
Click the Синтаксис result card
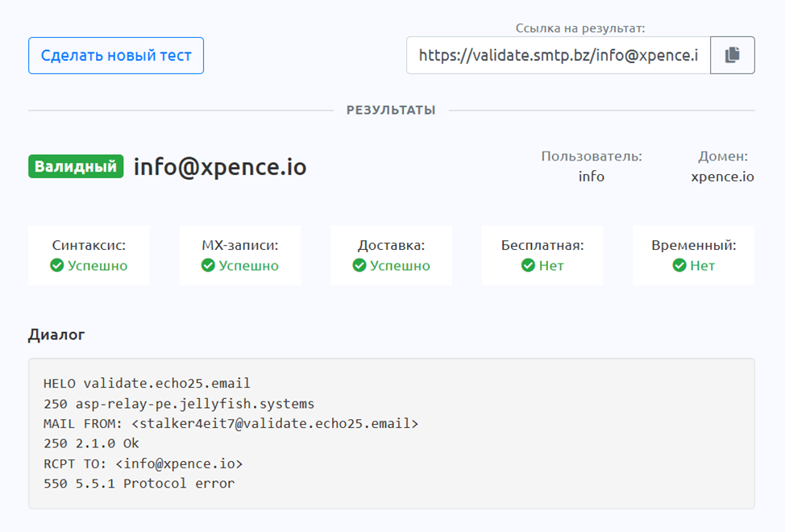coord(89,256)
